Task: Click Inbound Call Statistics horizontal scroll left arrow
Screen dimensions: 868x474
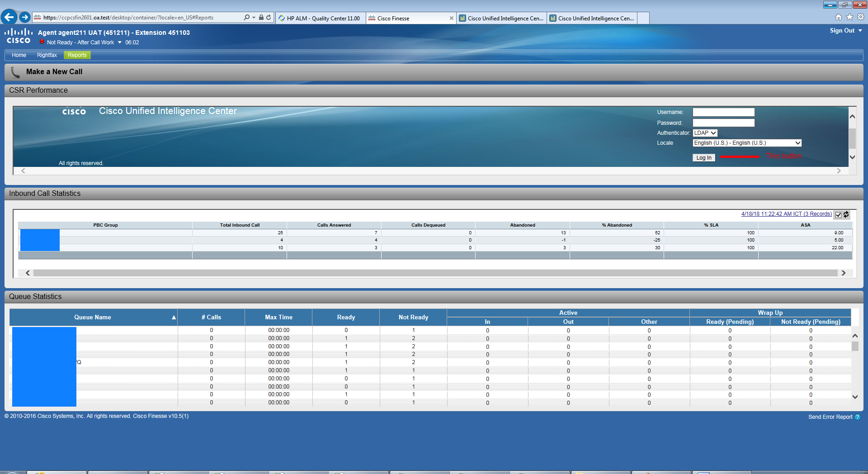Action: 28,273
